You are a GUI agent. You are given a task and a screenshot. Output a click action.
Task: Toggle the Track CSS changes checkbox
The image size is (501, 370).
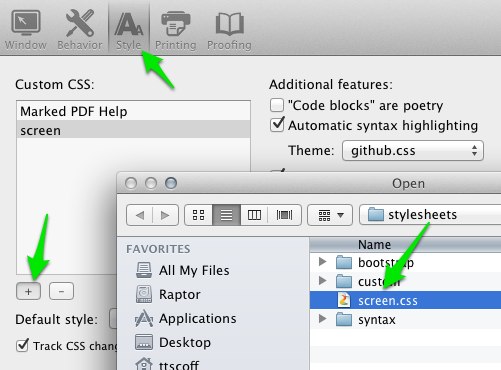click(22, 345)
